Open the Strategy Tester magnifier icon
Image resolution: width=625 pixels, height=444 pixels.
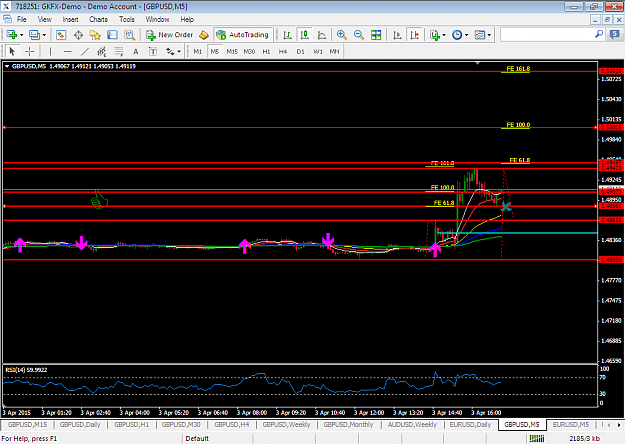tap(130, 35)
